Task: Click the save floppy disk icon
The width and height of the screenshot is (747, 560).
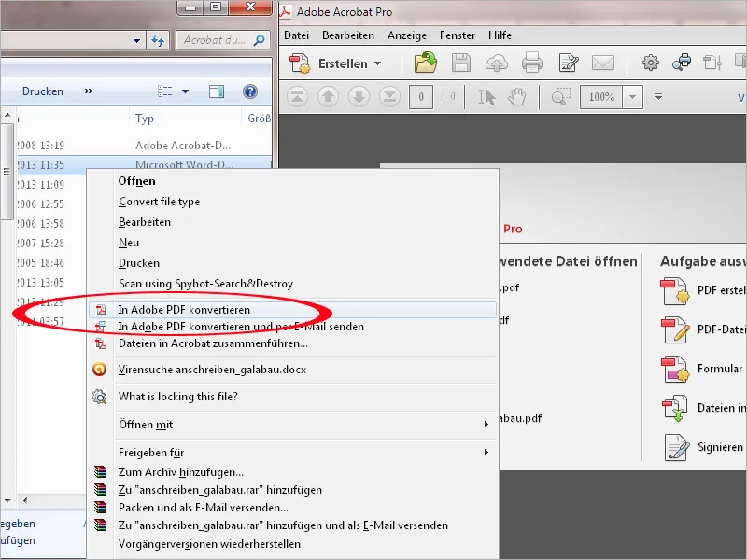Action: 460,63
